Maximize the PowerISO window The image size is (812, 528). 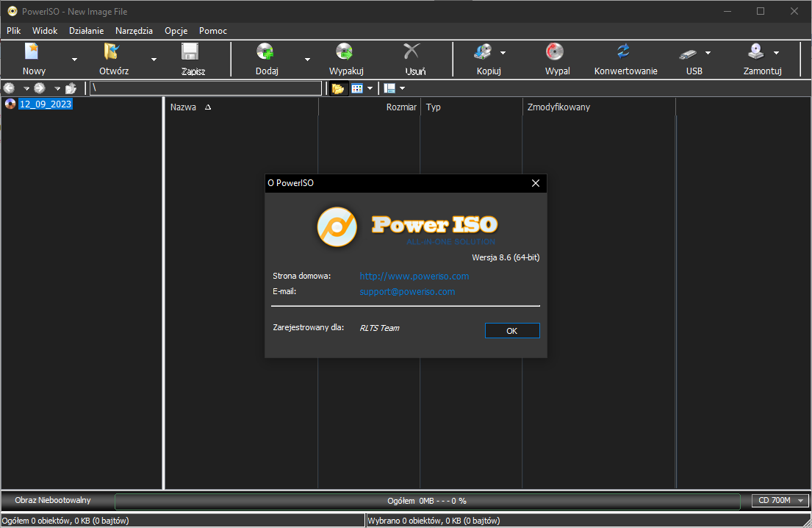point(761,11)
